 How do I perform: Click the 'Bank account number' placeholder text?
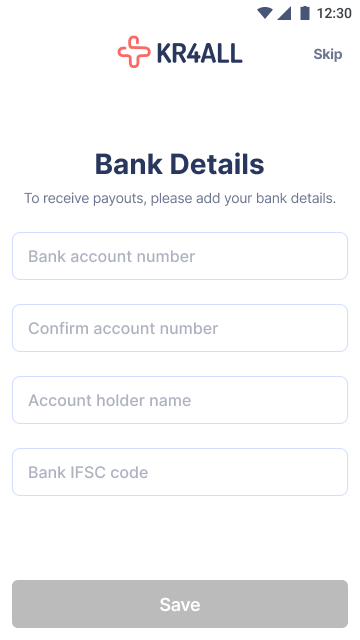click(x=111, y=256)
